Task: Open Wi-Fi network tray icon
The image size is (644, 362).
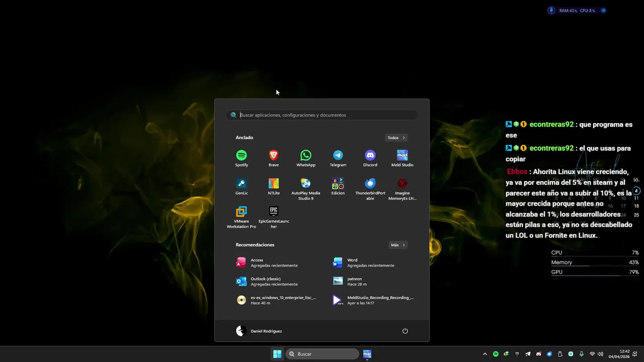Action: point(592,354)
